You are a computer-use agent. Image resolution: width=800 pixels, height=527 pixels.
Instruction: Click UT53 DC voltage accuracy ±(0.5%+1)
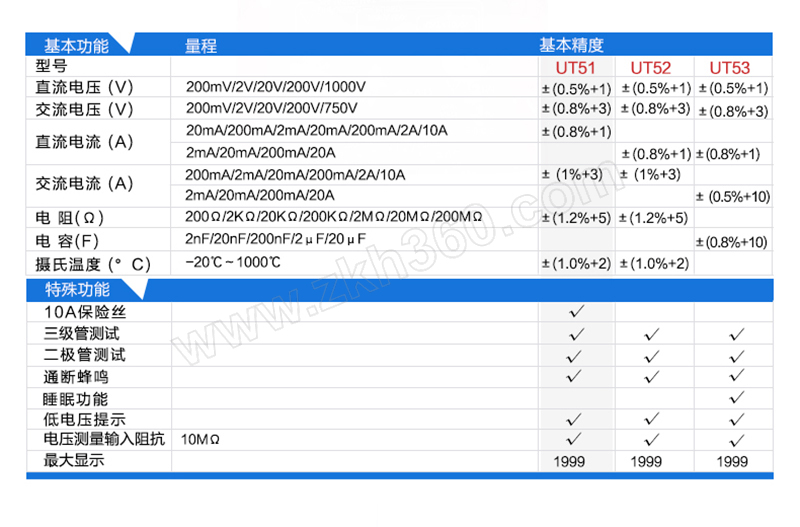click(733, 88)
